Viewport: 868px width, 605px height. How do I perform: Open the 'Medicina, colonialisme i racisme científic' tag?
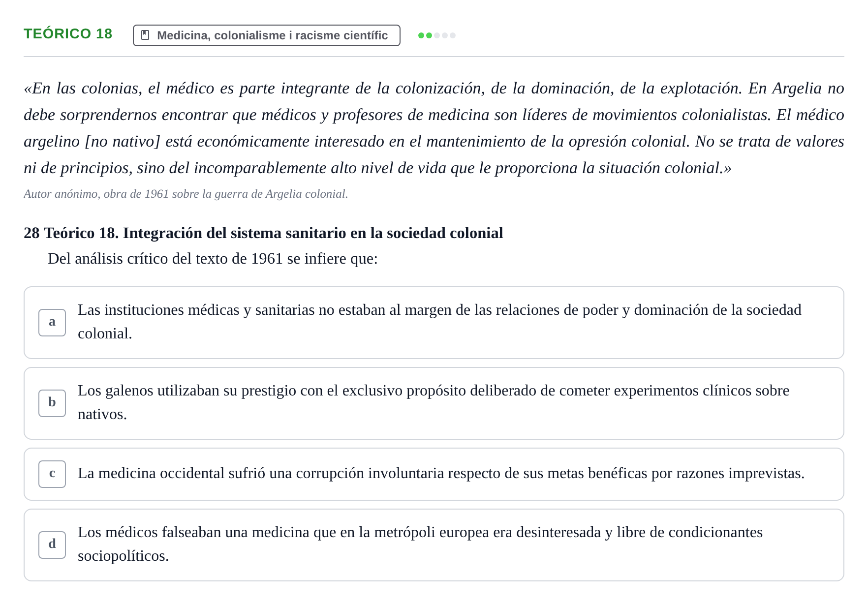(x=267, y=35)
